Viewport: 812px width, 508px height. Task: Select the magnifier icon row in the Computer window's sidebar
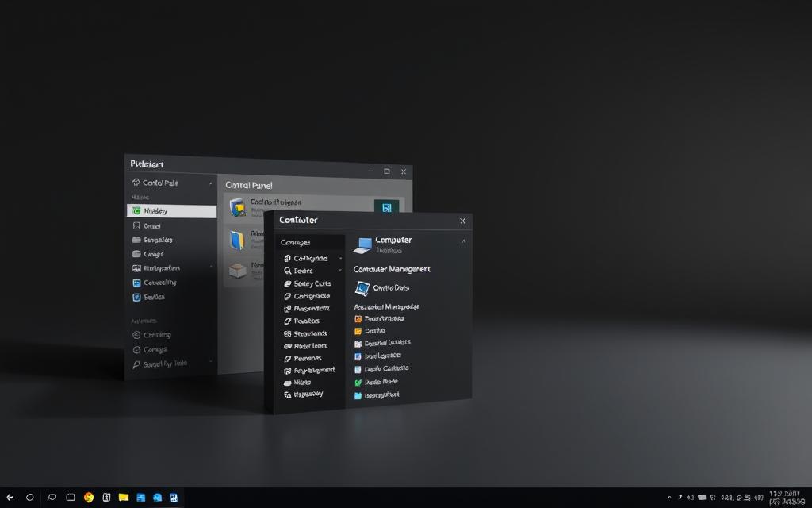[x=298, y=271]
